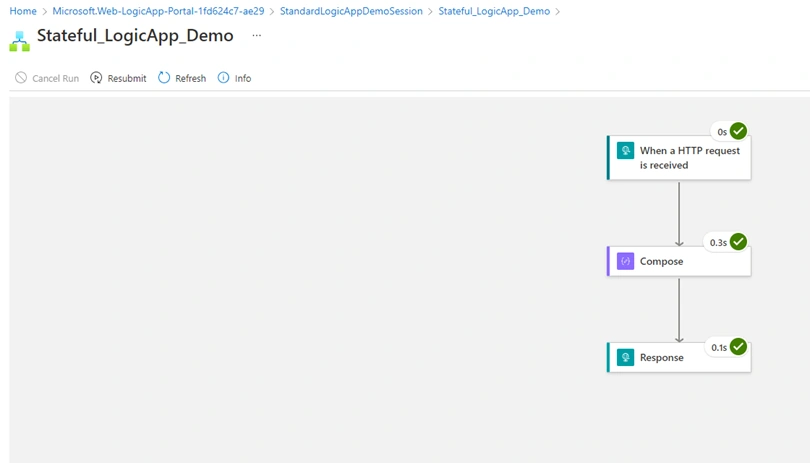810x463 pixels.
Task: Open Stateful_LogicApp_Demo breadcrumb link
Action: point(494,11)
